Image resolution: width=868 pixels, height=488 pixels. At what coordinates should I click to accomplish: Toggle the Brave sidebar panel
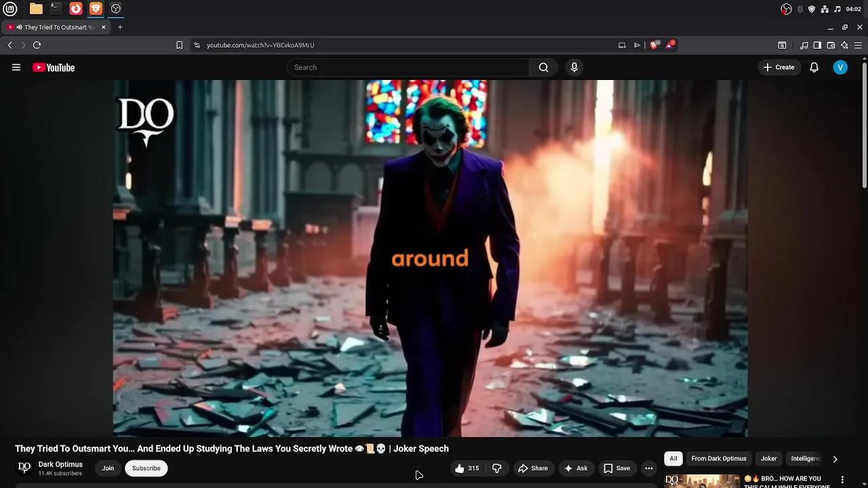coord(817,45)
